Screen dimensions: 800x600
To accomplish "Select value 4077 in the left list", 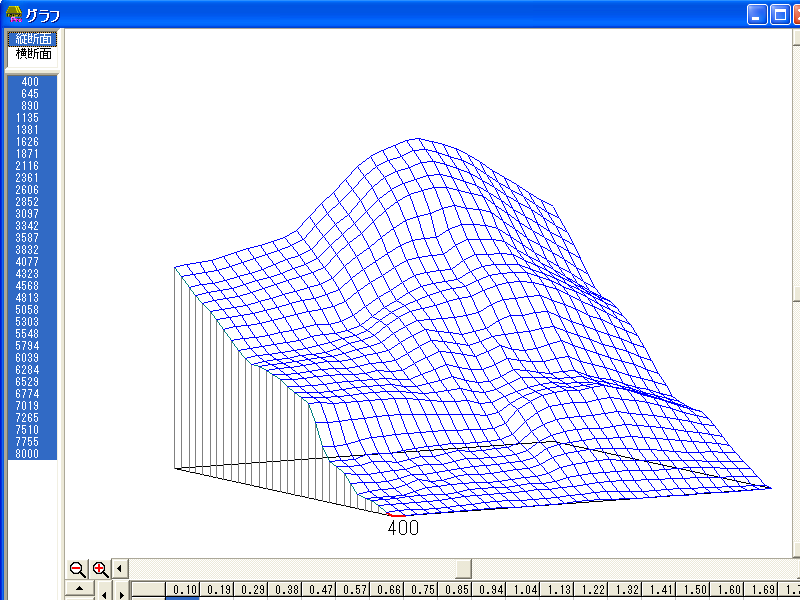I will pyautogui.click(x=32, y=262).
